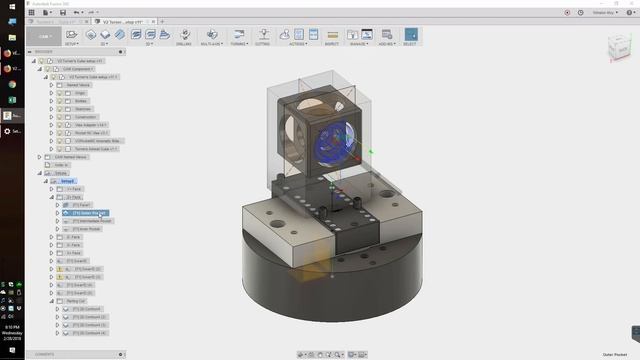Open the File menu icon
The image size is (640, 360).
(x=47, y=13)
